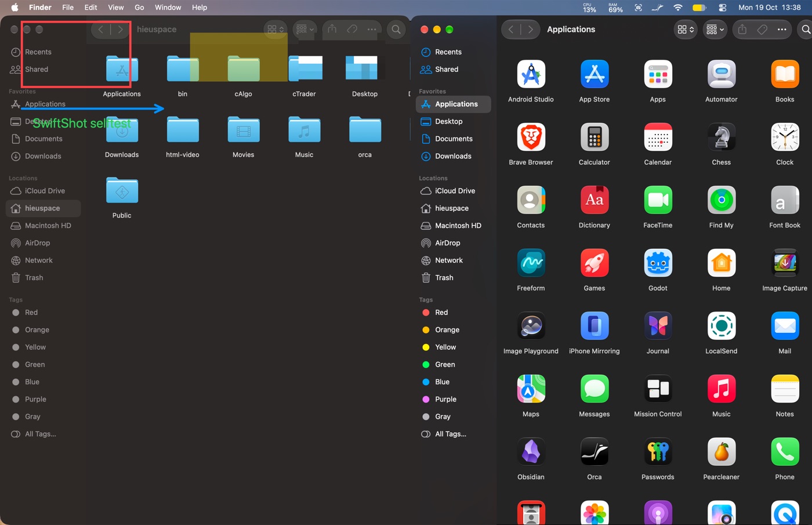Click the Pearcleaner app icon
Image resolution: width=812 pixels, height=525 pixels.
click(721, 452)
